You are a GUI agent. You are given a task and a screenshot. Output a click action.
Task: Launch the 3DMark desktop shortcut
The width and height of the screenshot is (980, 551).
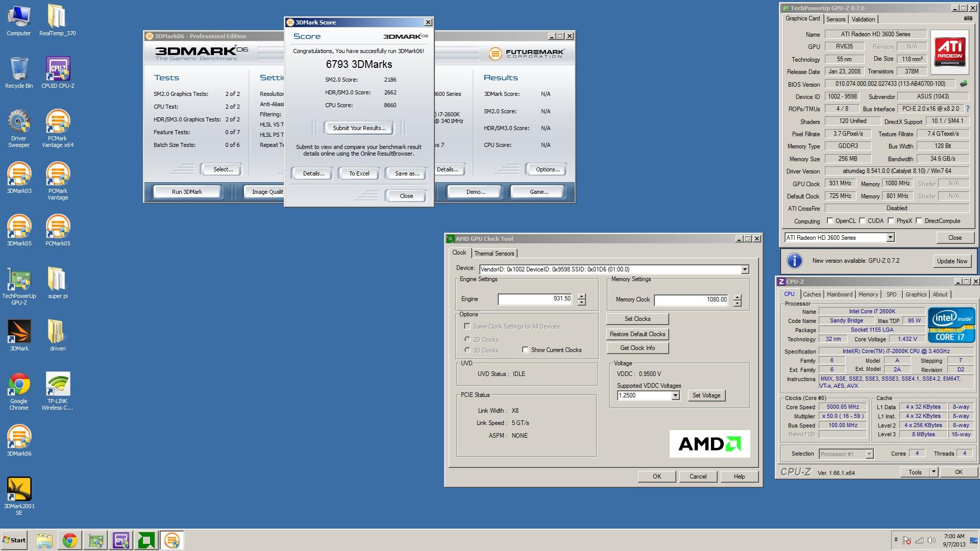[x=19, y=336]
